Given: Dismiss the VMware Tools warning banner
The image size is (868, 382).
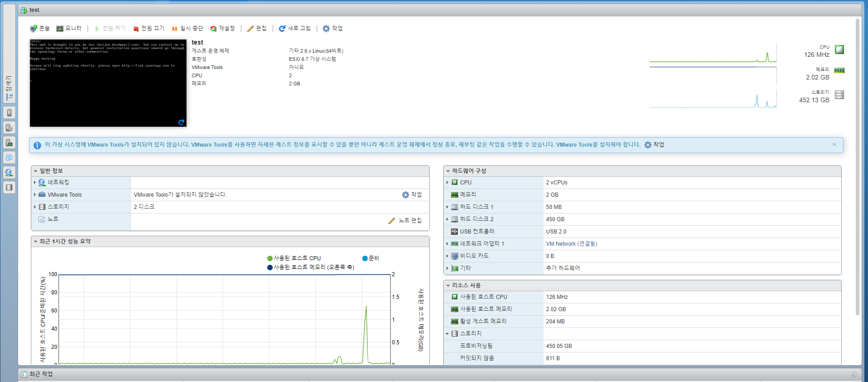Looking at the screenshot, I should (834, 144).
